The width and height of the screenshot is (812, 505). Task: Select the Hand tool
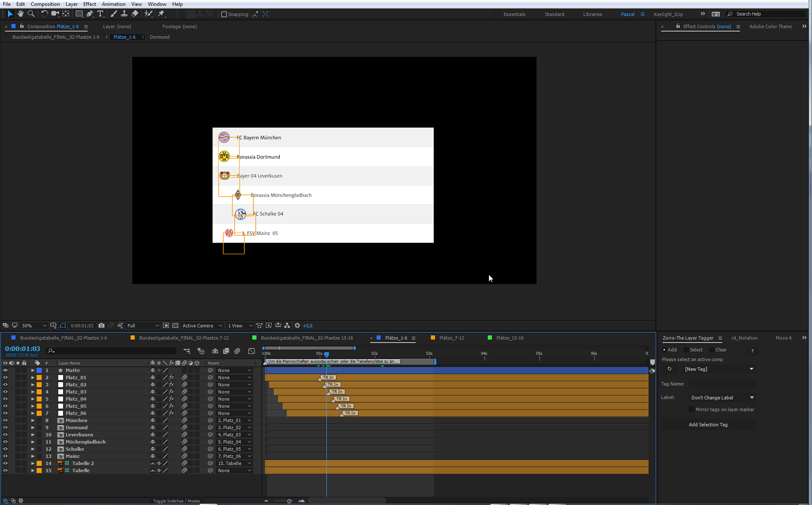tap(20, 14)
